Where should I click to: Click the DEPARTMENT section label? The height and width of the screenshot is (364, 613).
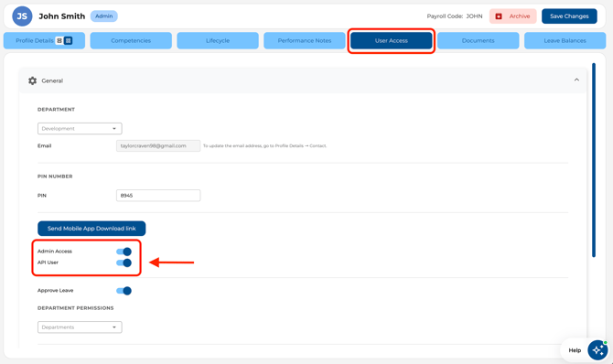coord(56,110)
